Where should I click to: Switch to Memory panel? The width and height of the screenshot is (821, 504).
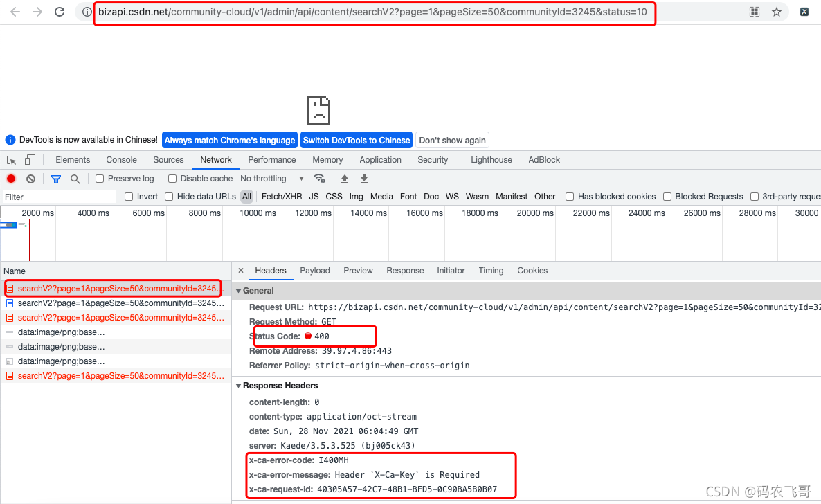pyautogui.click(x=327, y=160)
